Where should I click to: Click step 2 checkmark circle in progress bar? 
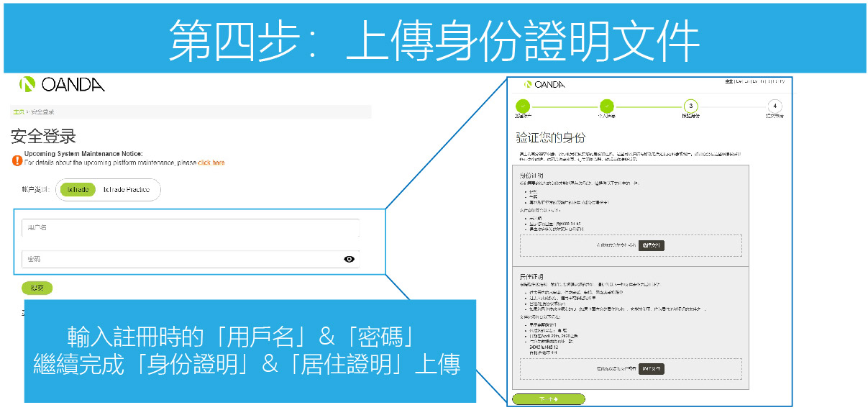[606, 106]
